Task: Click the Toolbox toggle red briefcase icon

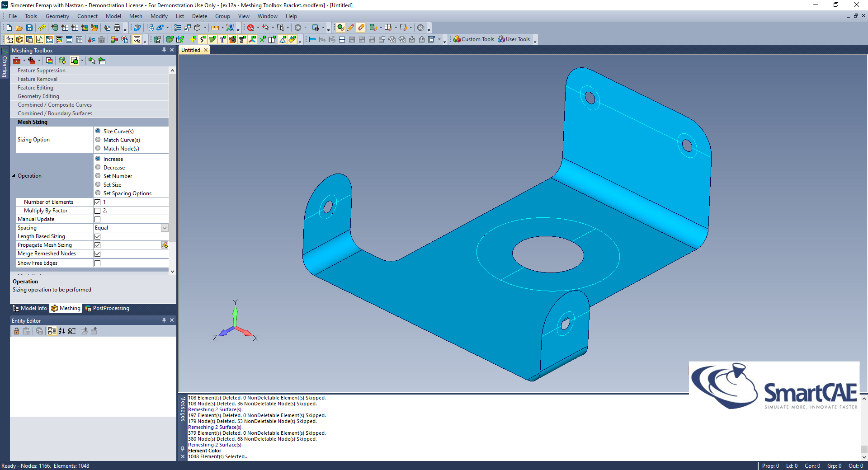Action: coord(17,61)
